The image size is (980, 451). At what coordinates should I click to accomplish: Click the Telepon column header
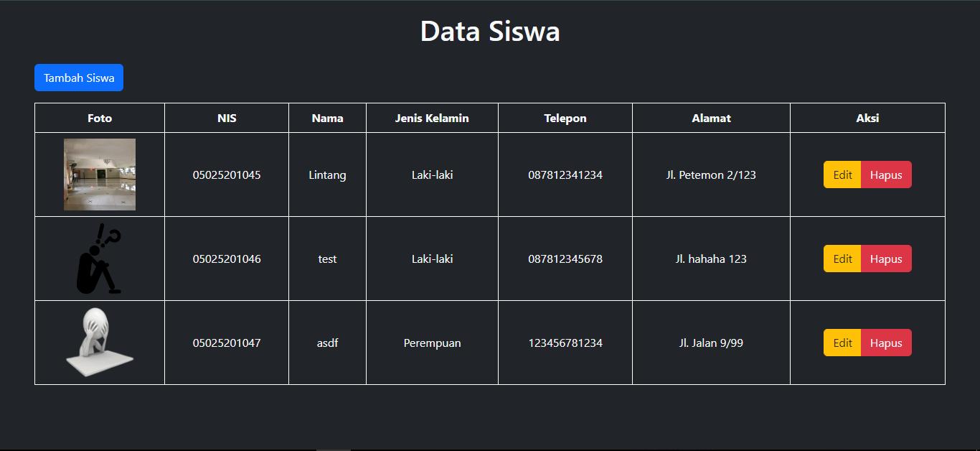point(565,118)
